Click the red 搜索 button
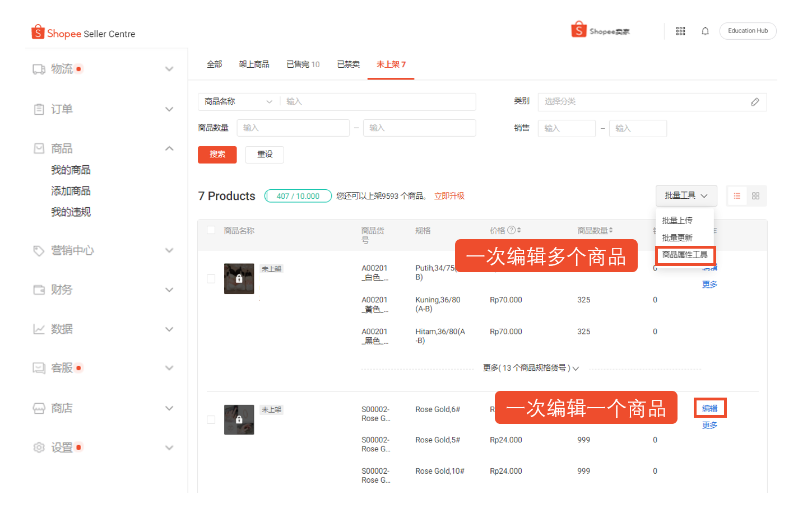The image size is (798, 532). tap(217, 155)
